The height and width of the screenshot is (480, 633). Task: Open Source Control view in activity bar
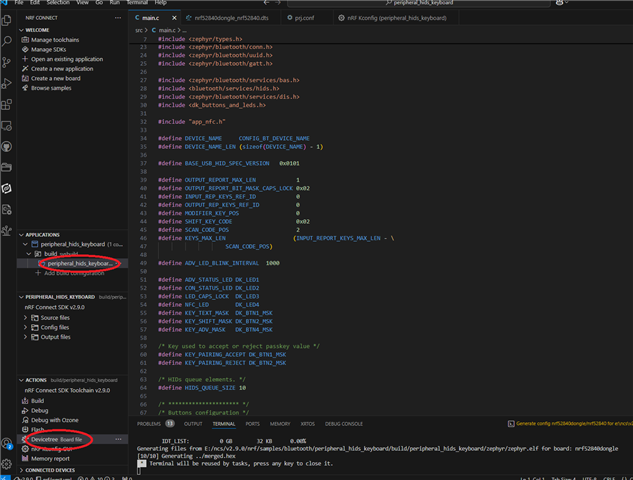(6, 62)
